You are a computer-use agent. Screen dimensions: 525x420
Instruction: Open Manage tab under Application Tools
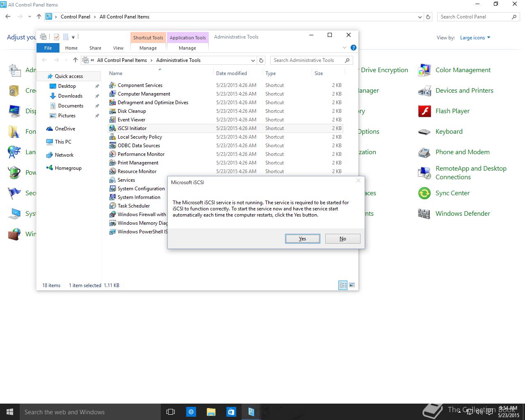[187, 48]
